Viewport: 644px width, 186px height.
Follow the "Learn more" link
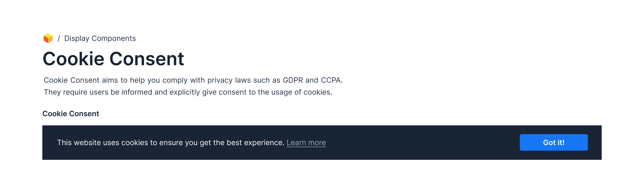(306, 143)
